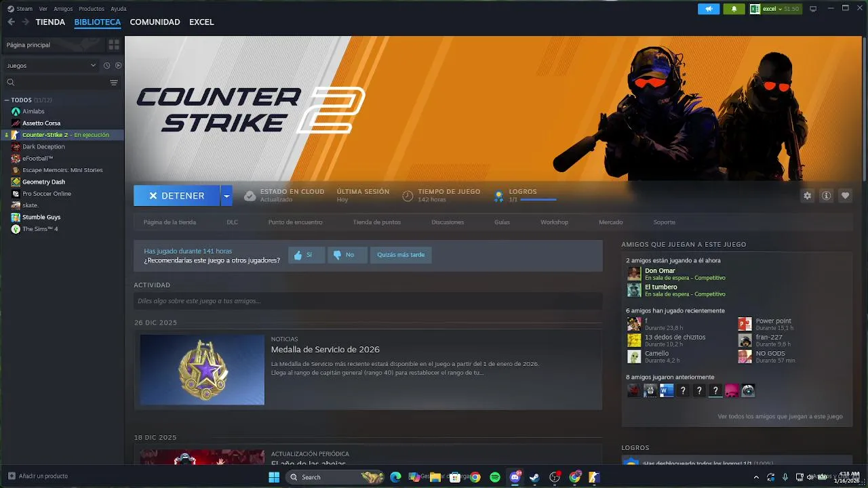Select Pro Soccer Online in the list
This screenshot has width=868, height=488.
pyautogui.click(x=47, y=194)
